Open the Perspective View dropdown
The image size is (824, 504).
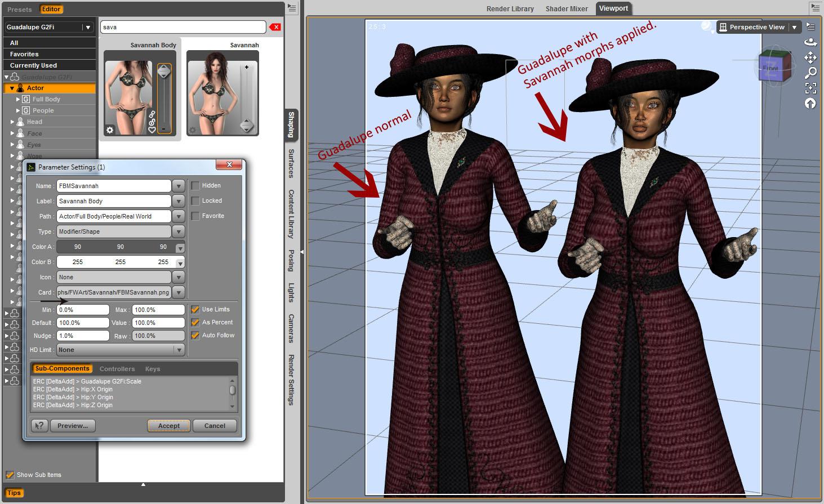(x=795, y=26)
